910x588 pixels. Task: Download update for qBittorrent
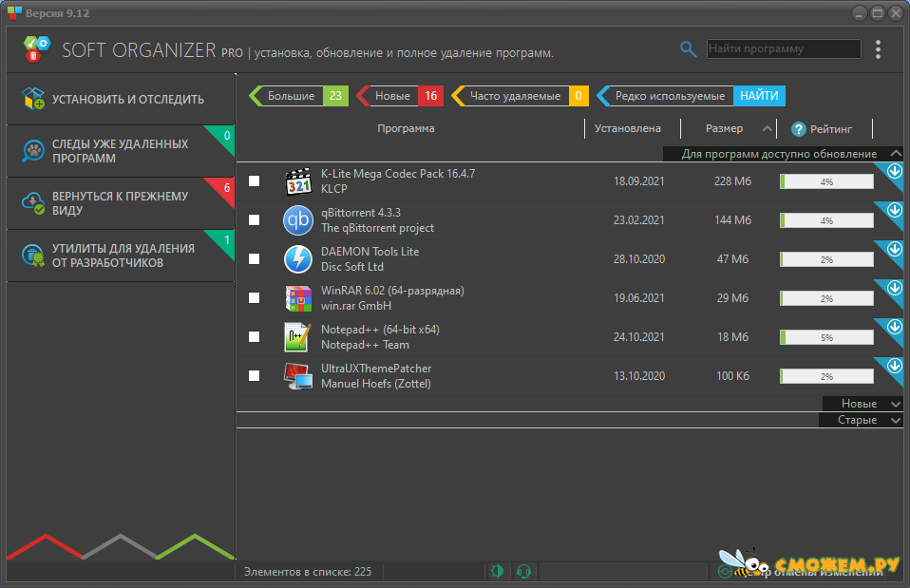click(x=895, y=210)
